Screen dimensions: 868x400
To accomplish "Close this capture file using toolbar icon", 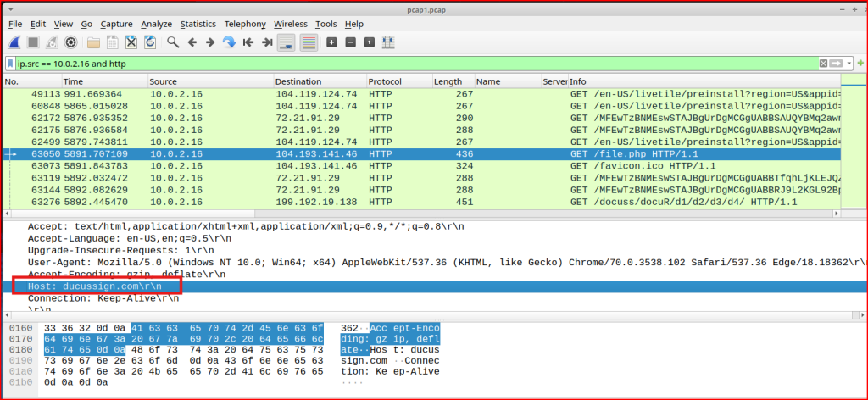I will tap(131, 42).
